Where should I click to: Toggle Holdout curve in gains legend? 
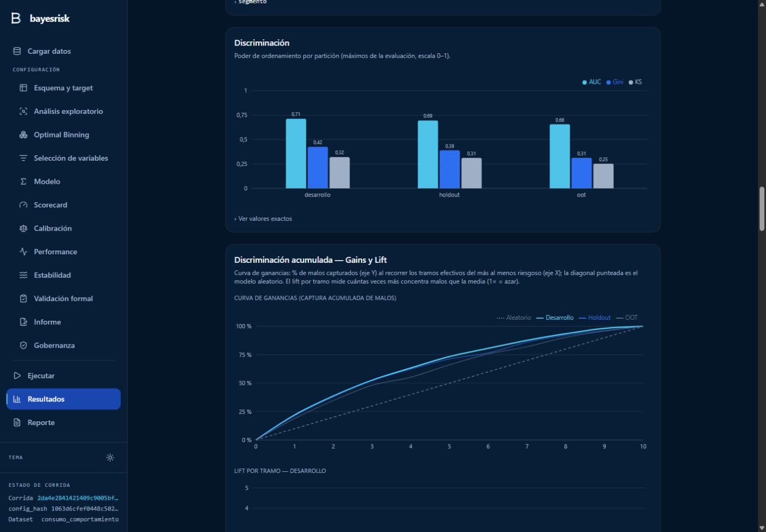coord(595,318)
